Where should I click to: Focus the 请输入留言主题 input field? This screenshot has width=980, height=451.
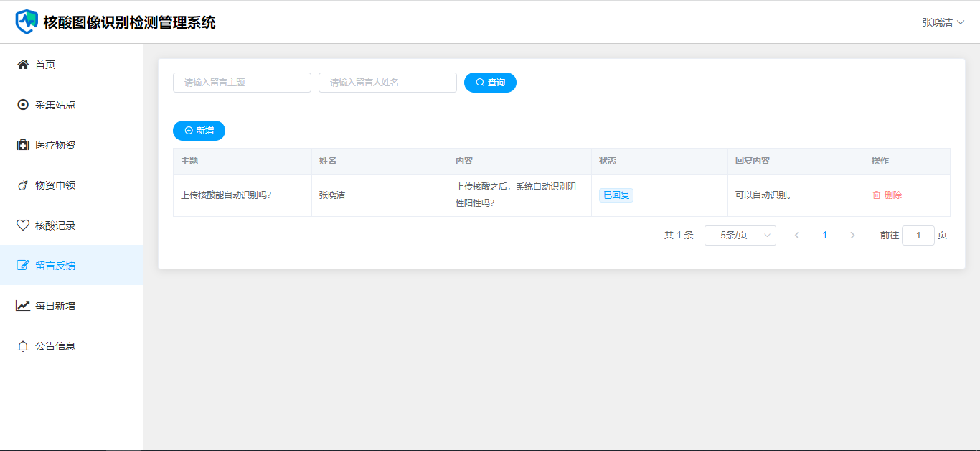(242, 83)
